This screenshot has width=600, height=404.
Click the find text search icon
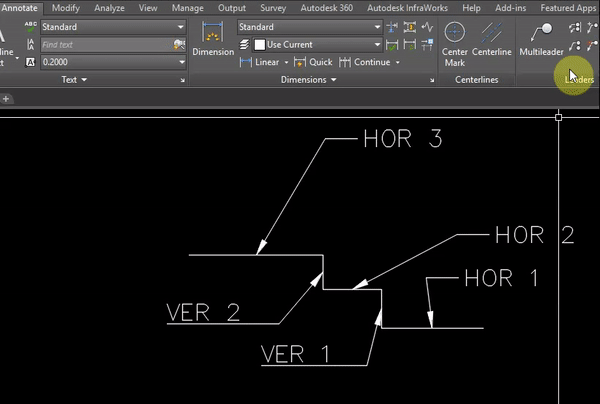[x=179, y=44]
